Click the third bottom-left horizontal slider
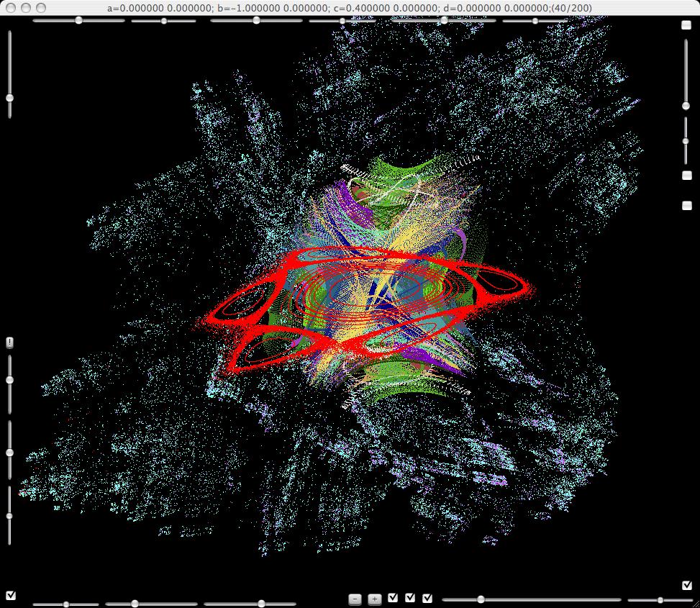The height and width of the screenshot is (608, 700). tap(250, 604)
